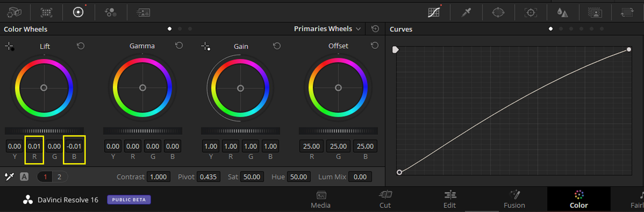Select the curve's bottom-left control point
The height and width of the screenshot is (212, 644).
(399, 172)
